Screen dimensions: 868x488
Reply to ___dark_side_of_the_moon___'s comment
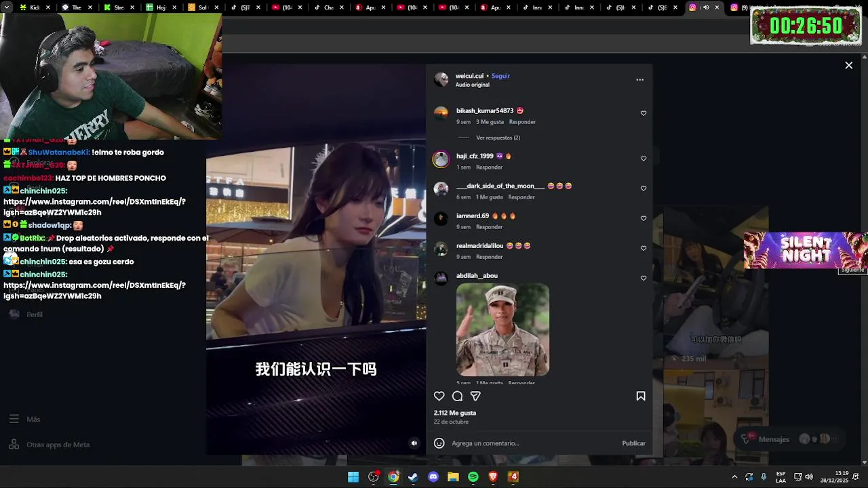(521, 197)
